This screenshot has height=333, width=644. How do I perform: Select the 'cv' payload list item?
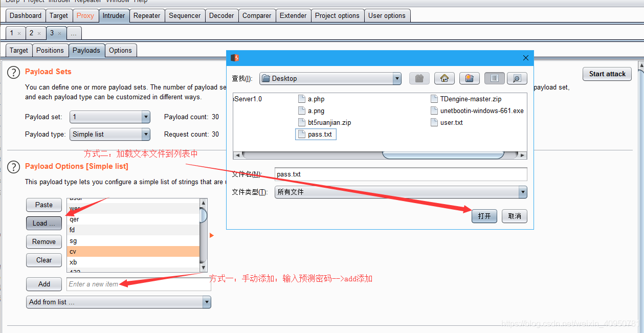click(133, 251)
